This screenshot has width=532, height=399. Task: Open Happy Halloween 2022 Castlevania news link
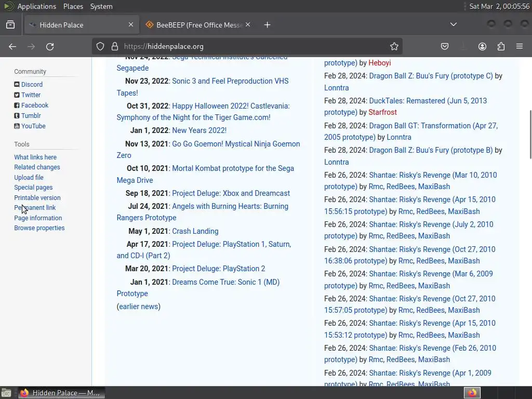(x=231, y=106)
